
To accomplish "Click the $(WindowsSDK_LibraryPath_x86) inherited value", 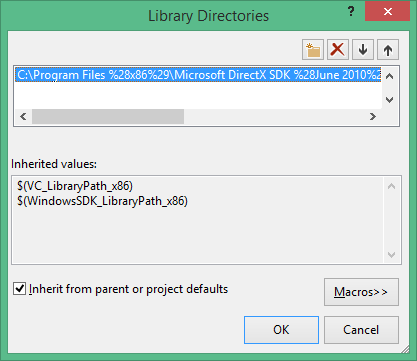I will pos(103,201).
